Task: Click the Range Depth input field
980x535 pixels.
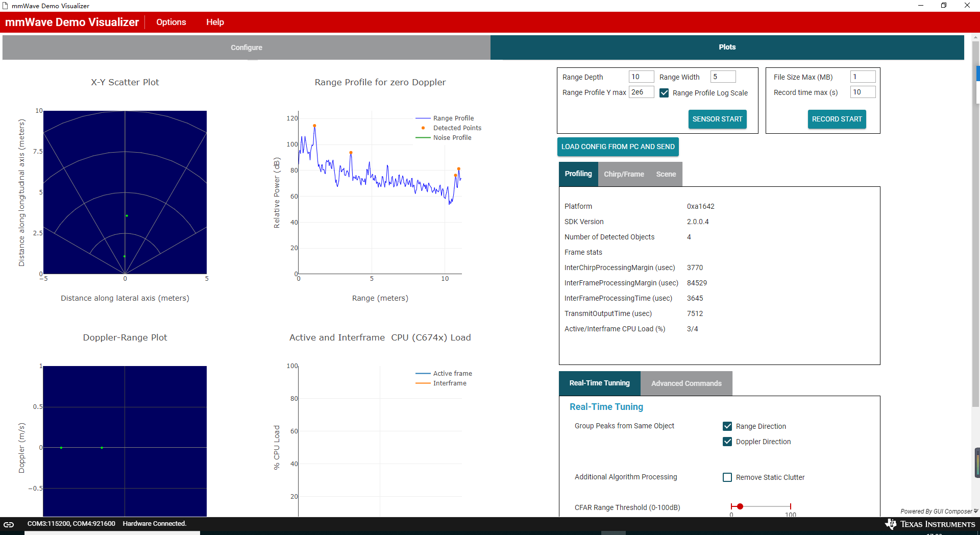Action: (641, 77)
